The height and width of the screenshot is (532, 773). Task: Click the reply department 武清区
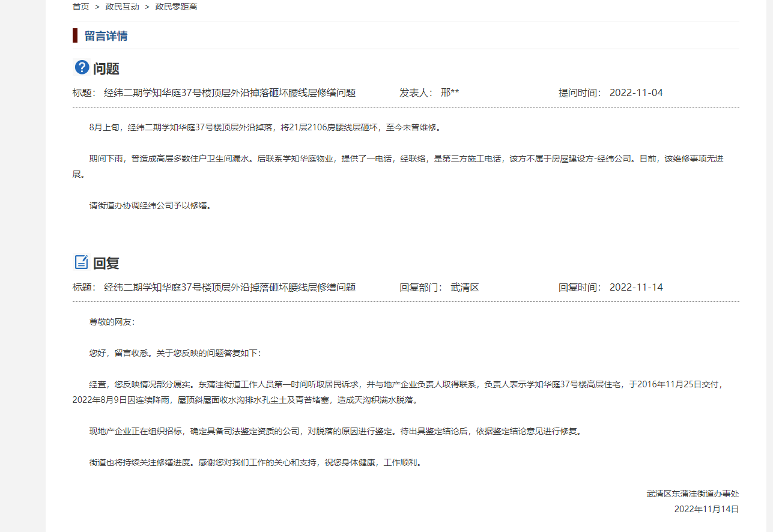pos(465,288)
